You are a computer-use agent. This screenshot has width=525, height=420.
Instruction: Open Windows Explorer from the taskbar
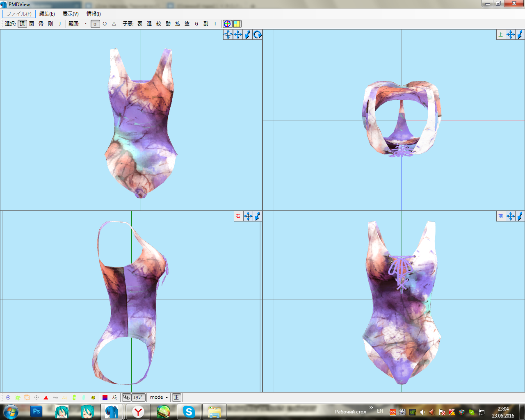(214, 412)
